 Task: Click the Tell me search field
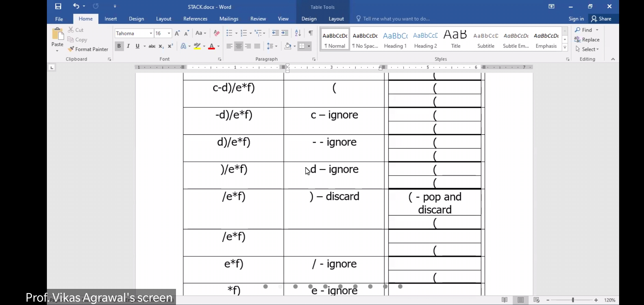coord(396,19)
